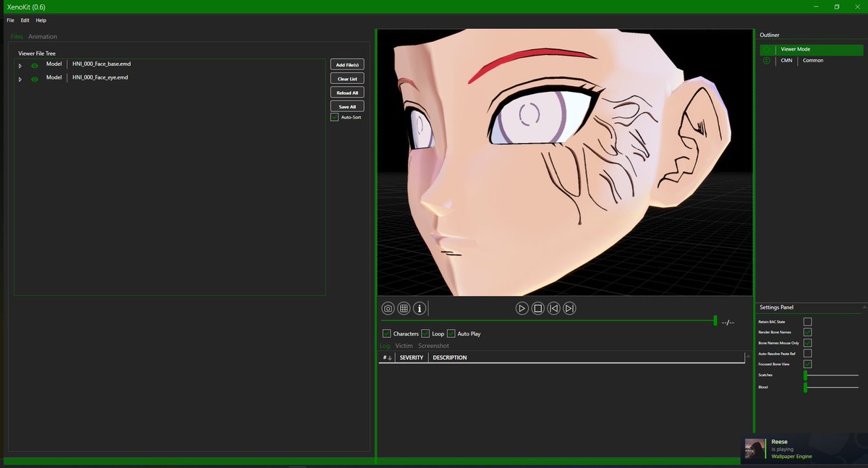Click the Add File(s) button

click(346, 64)
